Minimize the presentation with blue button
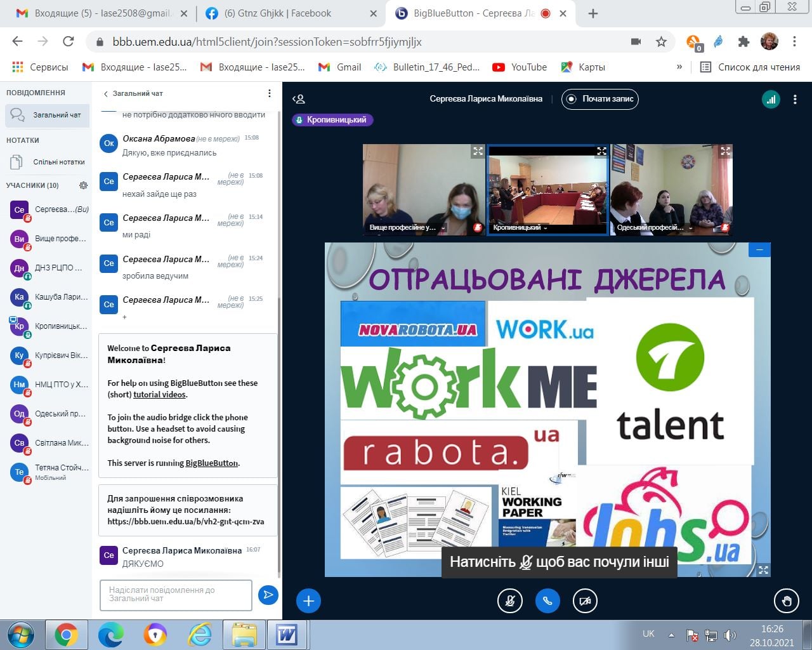 point(759,249)
